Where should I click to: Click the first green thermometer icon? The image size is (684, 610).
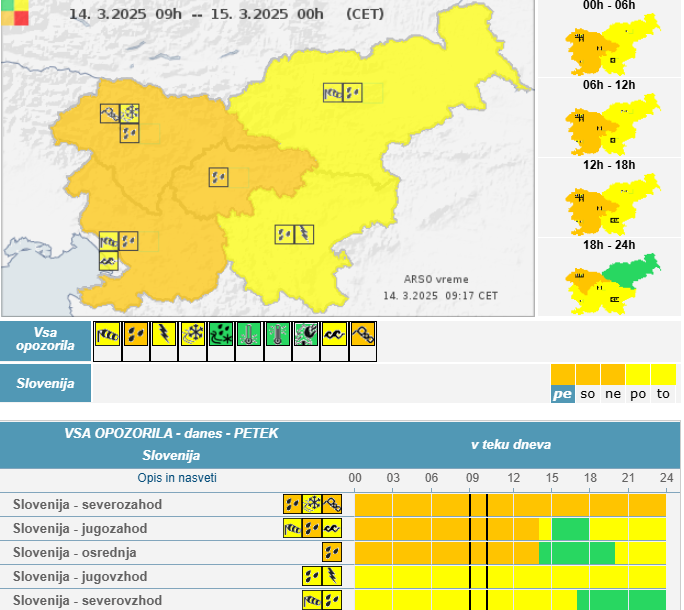pos(249,335)
